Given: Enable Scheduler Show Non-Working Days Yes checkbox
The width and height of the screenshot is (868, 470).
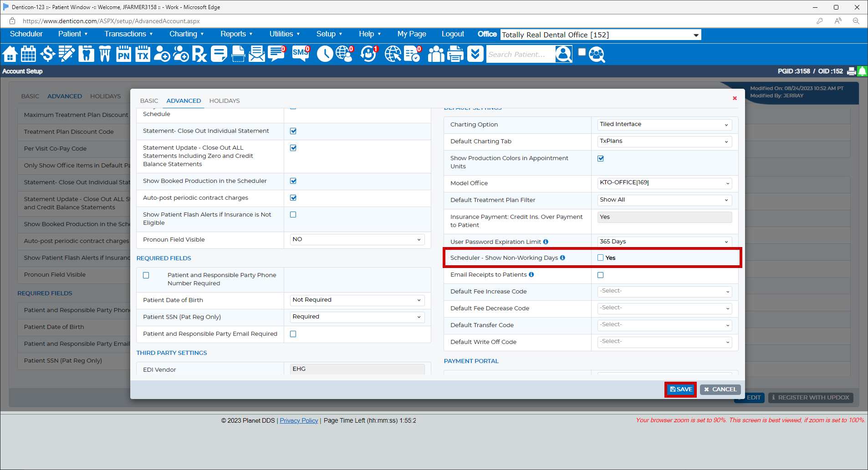Looking at the screenshot, I should tap(601, 258).
